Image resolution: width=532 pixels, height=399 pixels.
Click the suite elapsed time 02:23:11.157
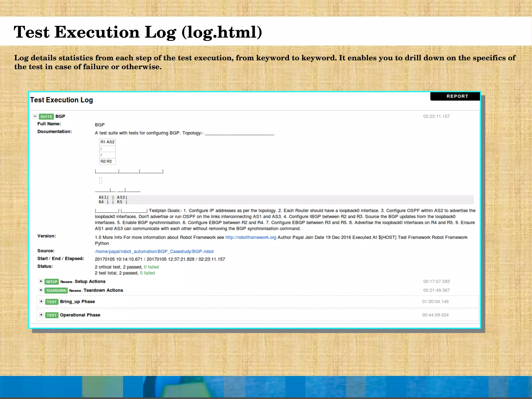(436, 116)
